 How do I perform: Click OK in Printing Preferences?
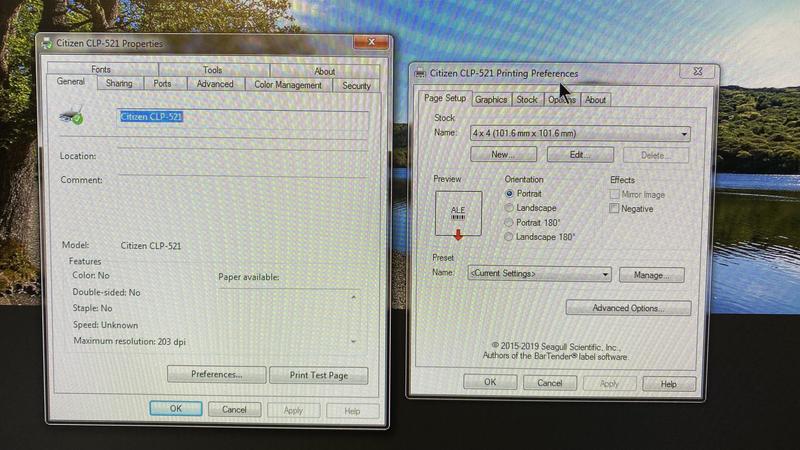coord(490,382)
